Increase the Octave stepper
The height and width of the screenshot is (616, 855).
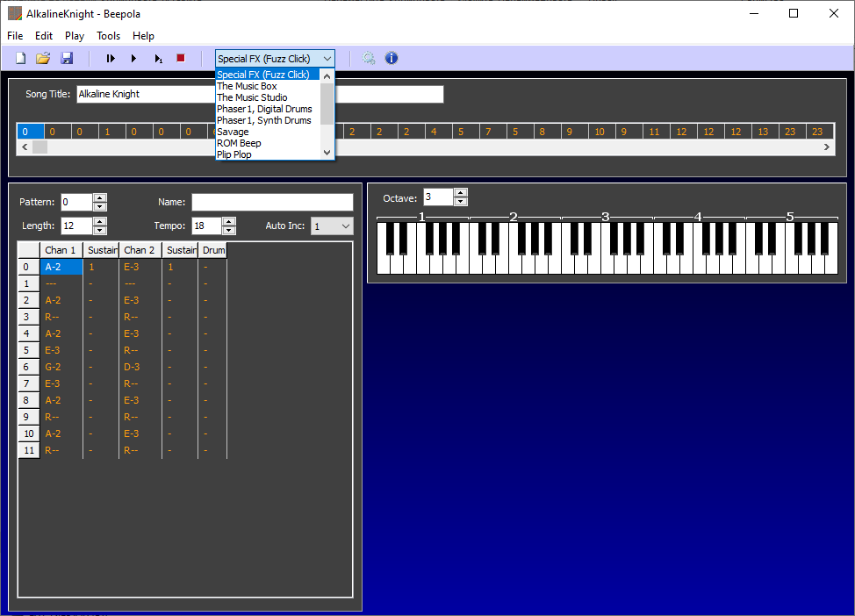[461, 192]
